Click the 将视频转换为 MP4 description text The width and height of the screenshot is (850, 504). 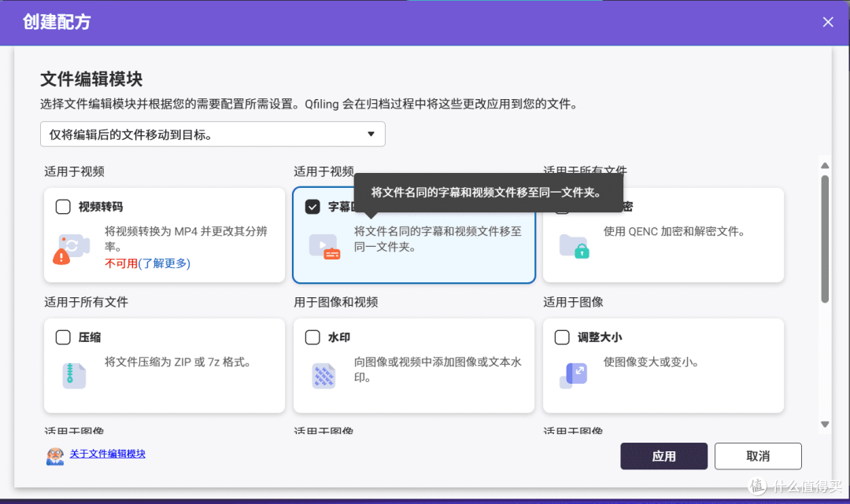pos(186,239)
